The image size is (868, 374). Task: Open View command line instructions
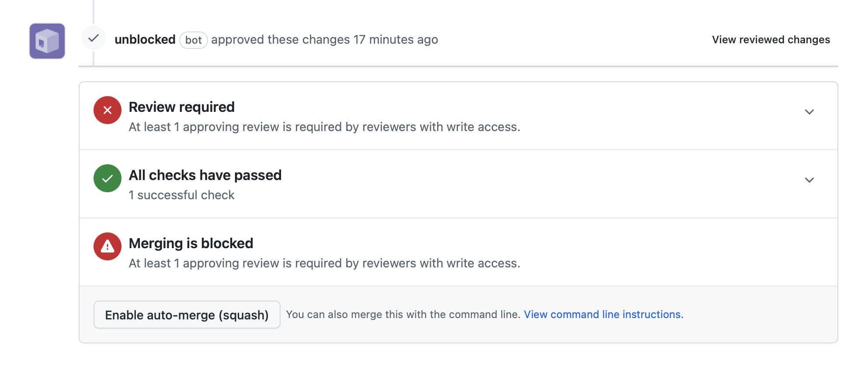[x=603, y=314]
